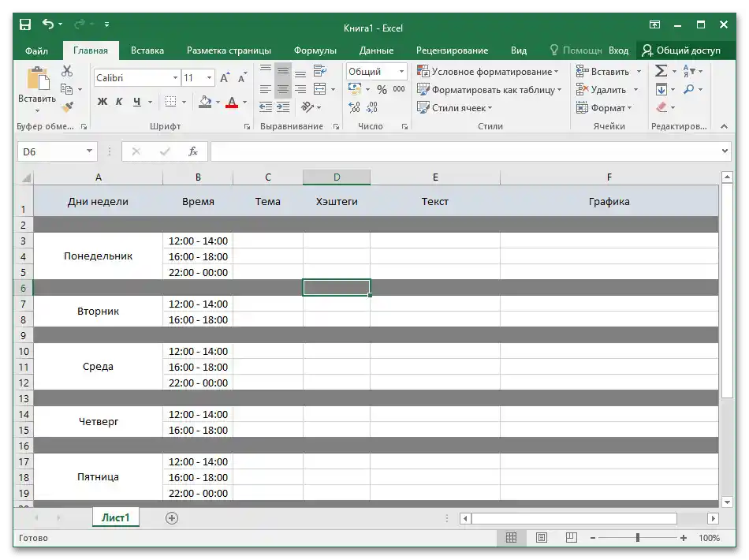Increase indent

283,107
